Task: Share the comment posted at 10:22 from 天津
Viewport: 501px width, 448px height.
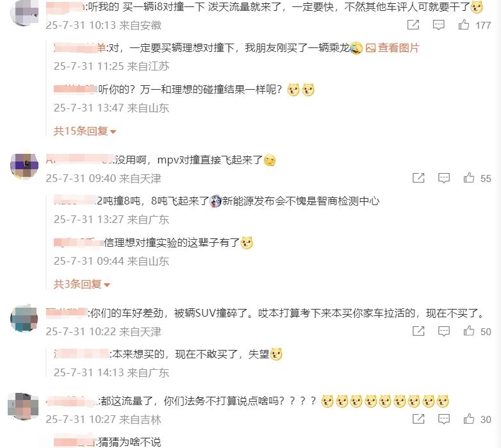Action: point(418,331)
